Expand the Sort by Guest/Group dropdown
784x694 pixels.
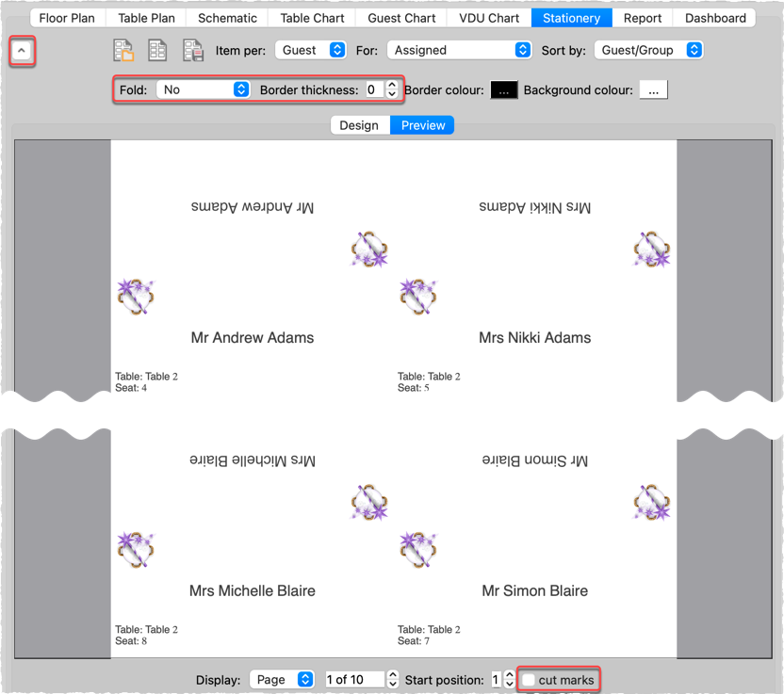click(x=648, y=50)
